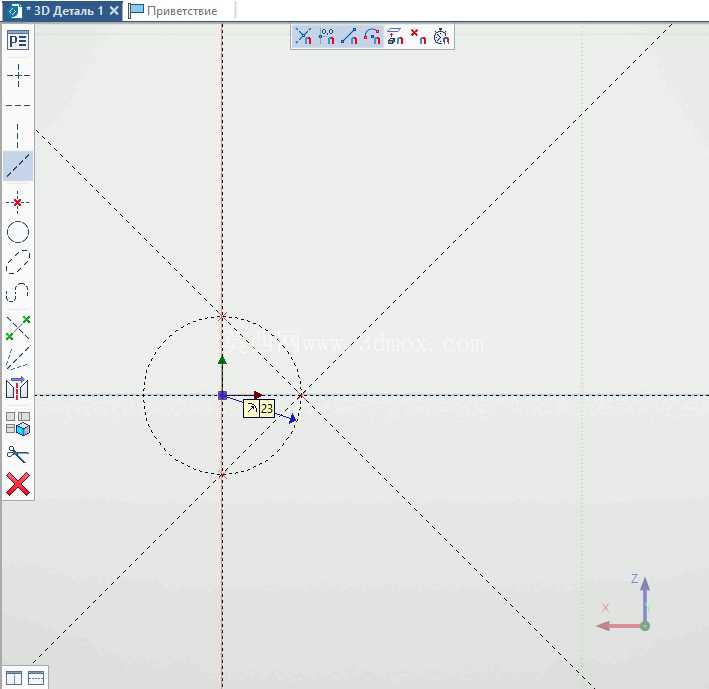Select construction line through node tool
The height and width of the screenshot is (689, 709).
click(18, 202)
